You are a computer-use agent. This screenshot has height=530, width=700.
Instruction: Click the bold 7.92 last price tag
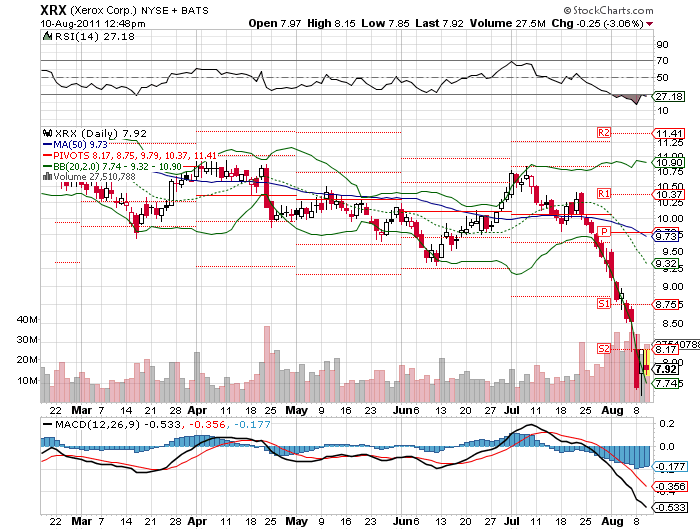pos(666,369)
